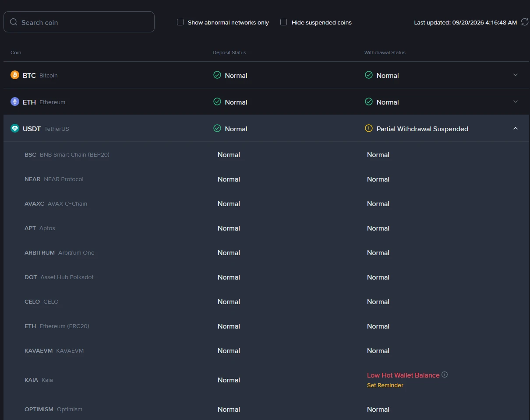
Task: Collapse the USDT TetherUS row
Action: click(516, 128)
